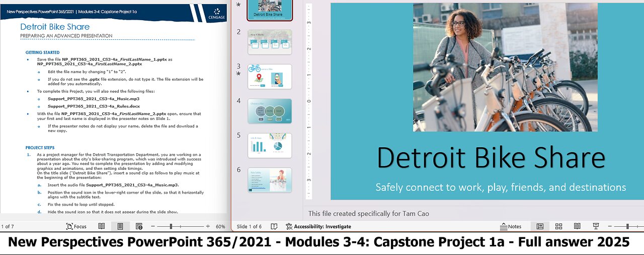
Task: Click step c Fix the sound to loop
Action: click(81, 204)
